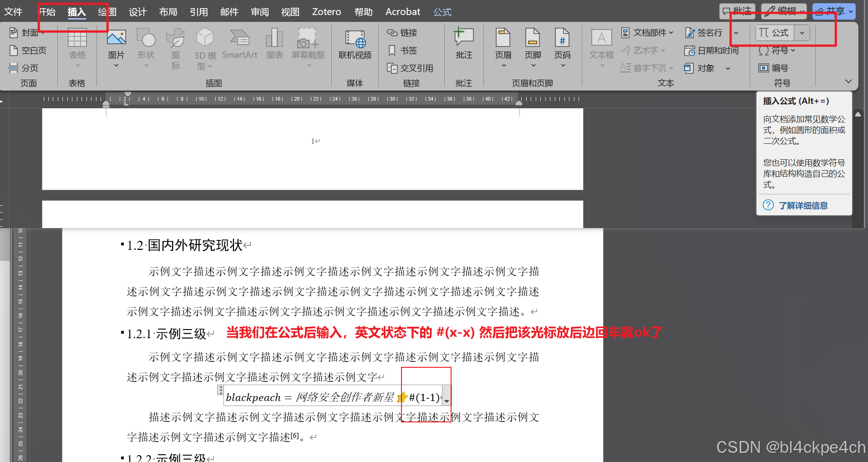868x462 pixels.
Task: Switch to the Review (审阅) tab
Action: [x=259, y=12]
